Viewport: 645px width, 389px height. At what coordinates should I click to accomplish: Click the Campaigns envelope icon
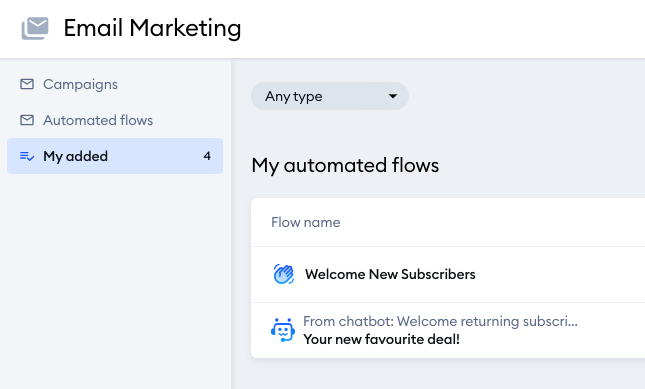(27, 84)
